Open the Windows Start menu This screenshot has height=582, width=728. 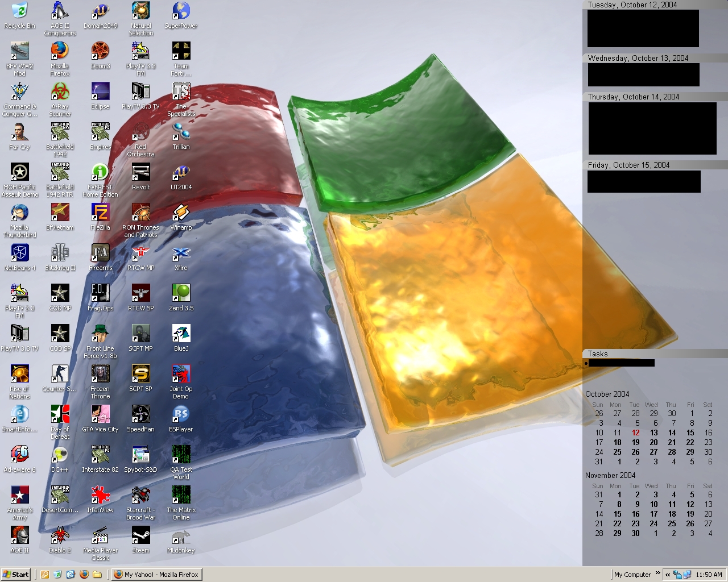click(15, 575)
